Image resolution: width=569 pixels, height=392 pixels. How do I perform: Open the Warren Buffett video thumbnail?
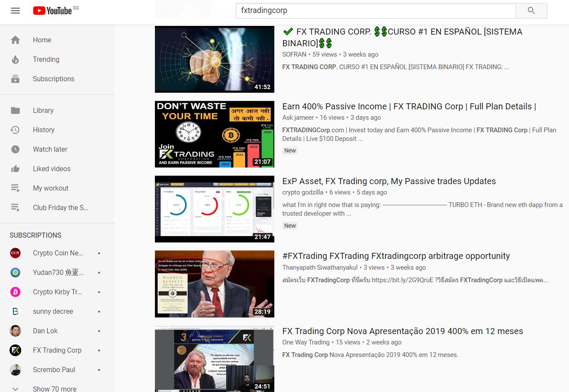(x=215, y=284)
